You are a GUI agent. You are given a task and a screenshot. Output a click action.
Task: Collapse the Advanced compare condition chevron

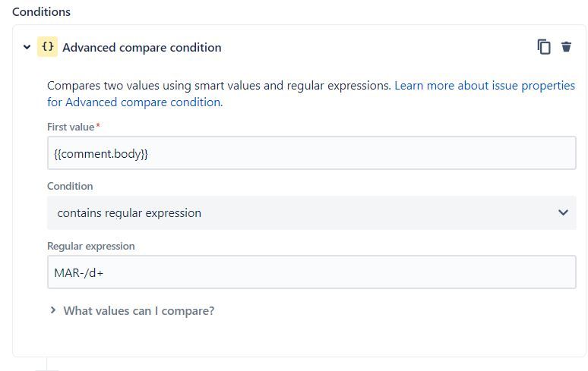27,47
